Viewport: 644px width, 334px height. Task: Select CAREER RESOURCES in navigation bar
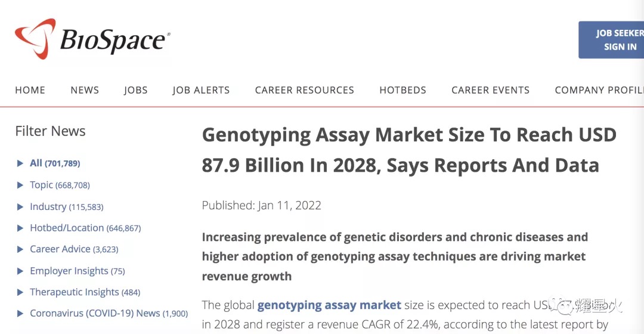tap(304, 90)
